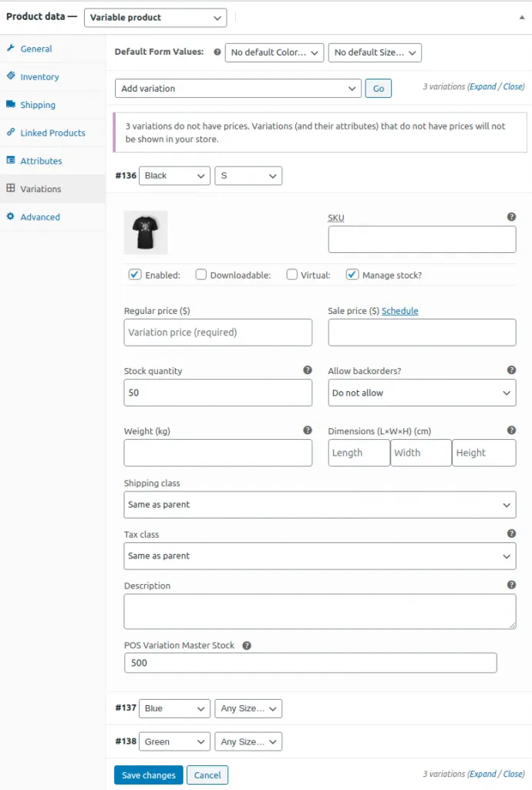
Task: Expand the Variable product type dropdown
Action: click(x=154, y=17)
